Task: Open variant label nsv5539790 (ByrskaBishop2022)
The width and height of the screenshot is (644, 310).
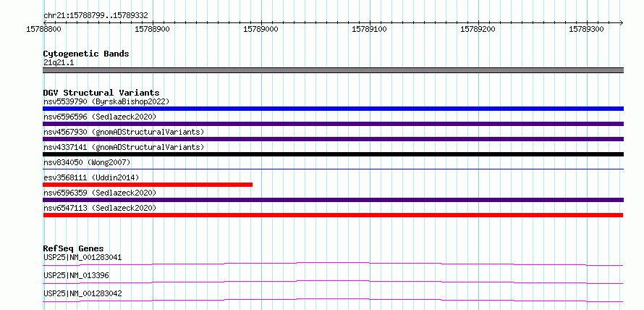Action: (x=106, y=101)
